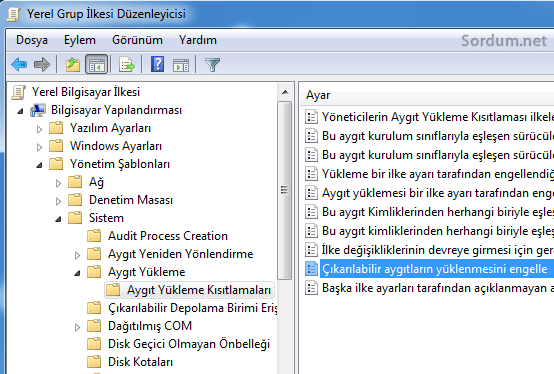Click policy icon beside Yöneticilerin Aygıt Yükleme
Image resolution: width=554 pixels, height=374 pixels.
point(311,117)
